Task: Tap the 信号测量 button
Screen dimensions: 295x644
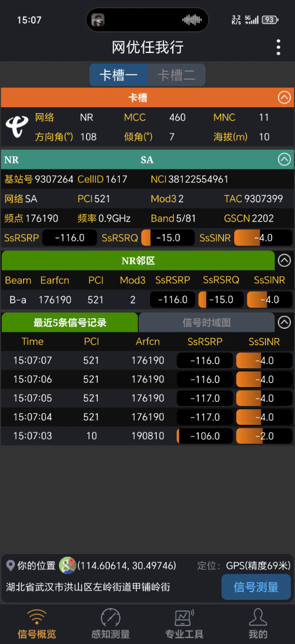Action: [256, 587]
